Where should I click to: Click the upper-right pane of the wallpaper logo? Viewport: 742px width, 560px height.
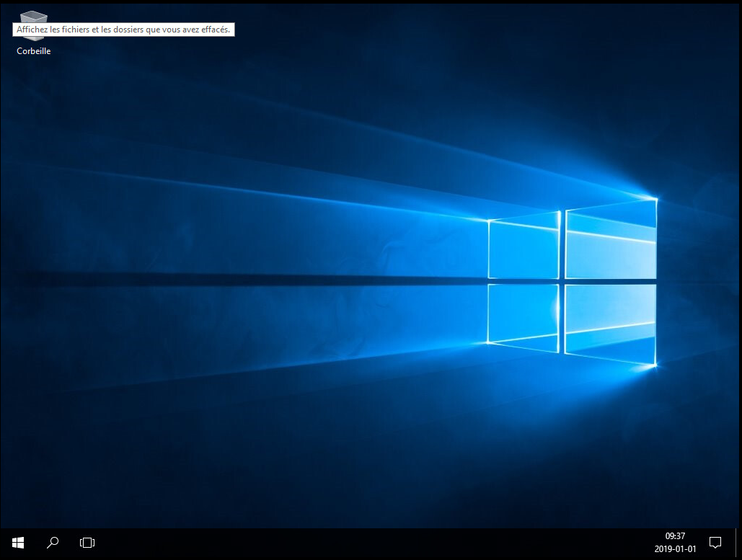[x=611, y=241]
